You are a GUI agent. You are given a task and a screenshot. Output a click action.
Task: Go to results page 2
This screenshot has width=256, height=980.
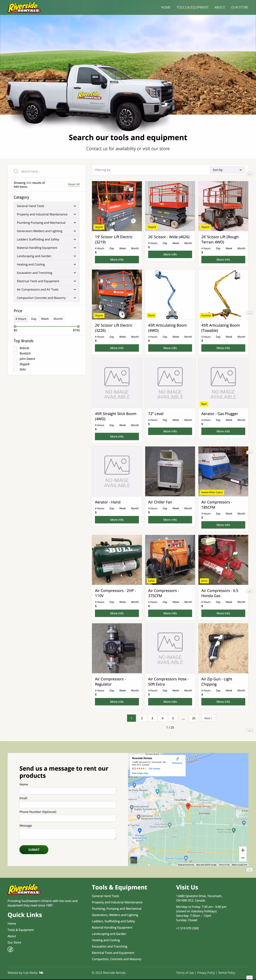(x=142, y=718)
